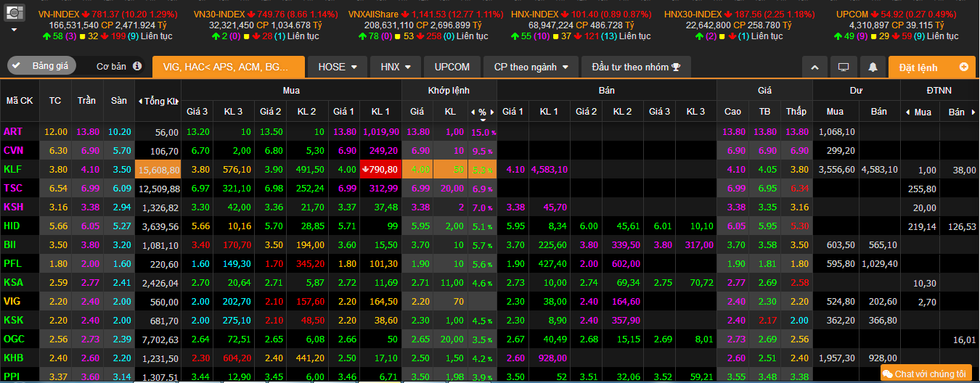Select the UPCOM tab
Viewport: 980px width, 383px height.
pos(452,67)
